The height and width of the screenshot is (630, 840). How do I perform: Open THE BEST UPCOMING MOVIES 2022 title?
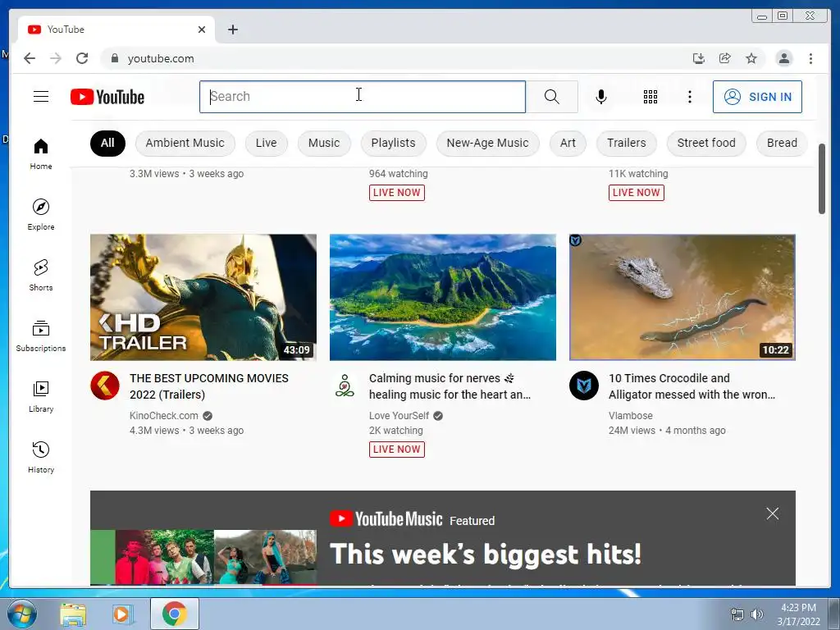click(x=209, y=386)
